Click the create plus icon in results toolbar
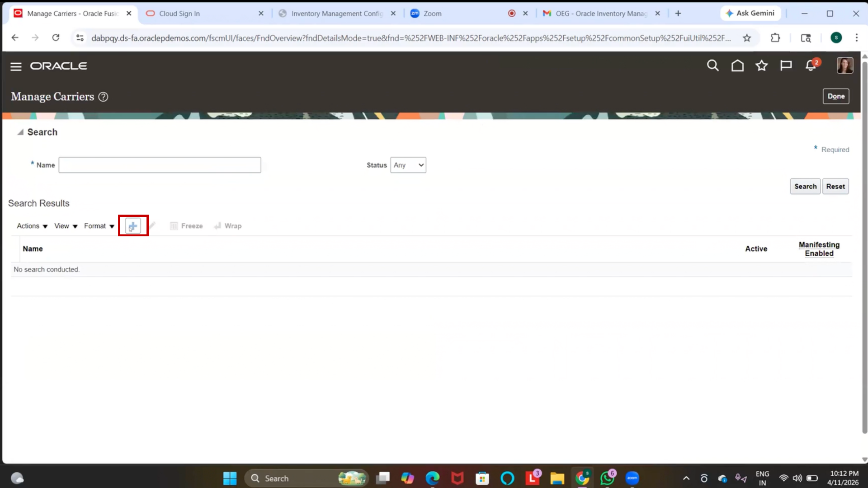The height and width of the screenshot is (488, 868). (133, 226)
